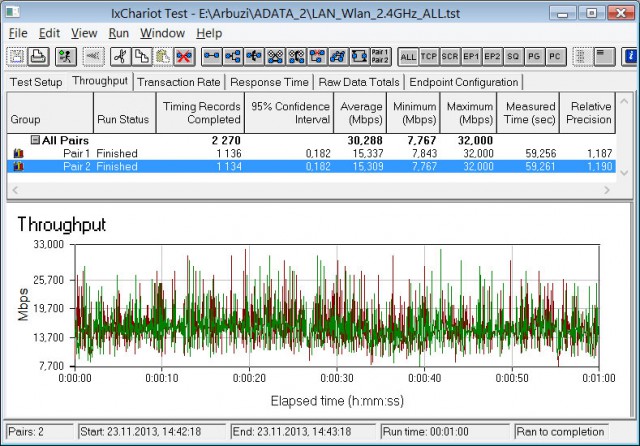Switch to the Endpoint Configuration tab
The height and width of the screenshot is (446, 640).
[464, 82]
